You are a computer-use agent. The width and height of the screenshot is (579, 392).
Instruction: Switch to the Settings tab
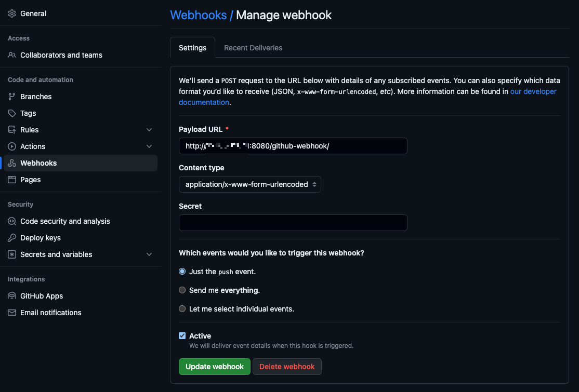(x=192, y=48)
